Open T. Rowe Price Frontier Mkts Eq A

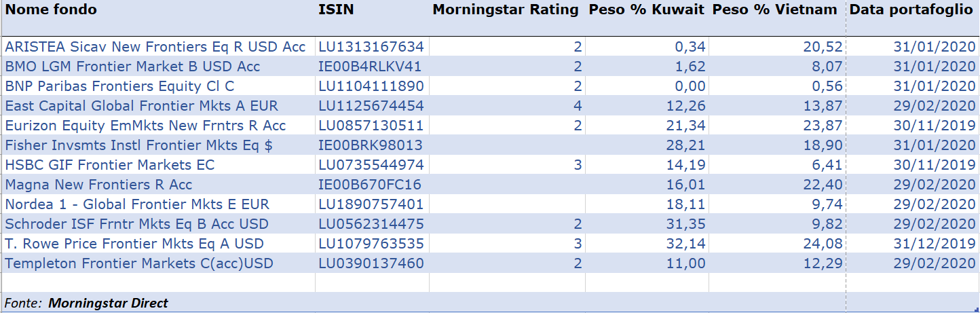click(134, 244)
